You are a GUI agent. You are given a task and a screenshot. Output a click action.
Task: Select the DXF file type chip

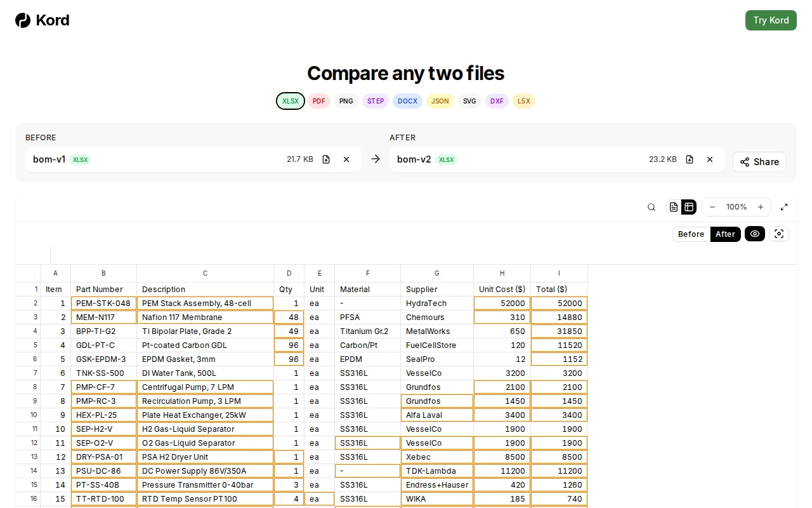pyautogui.click(x=497, y=101)
